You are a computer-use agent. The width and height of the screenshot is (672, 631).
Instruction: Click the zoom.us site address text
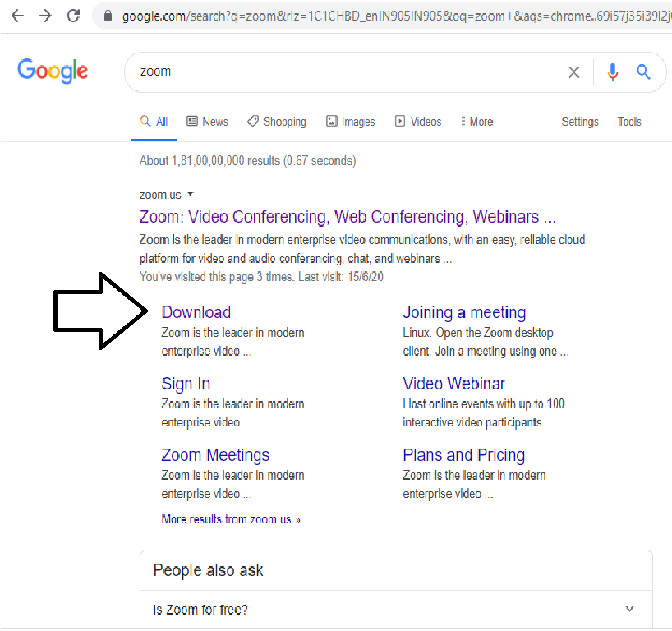(x=160, y=195)
